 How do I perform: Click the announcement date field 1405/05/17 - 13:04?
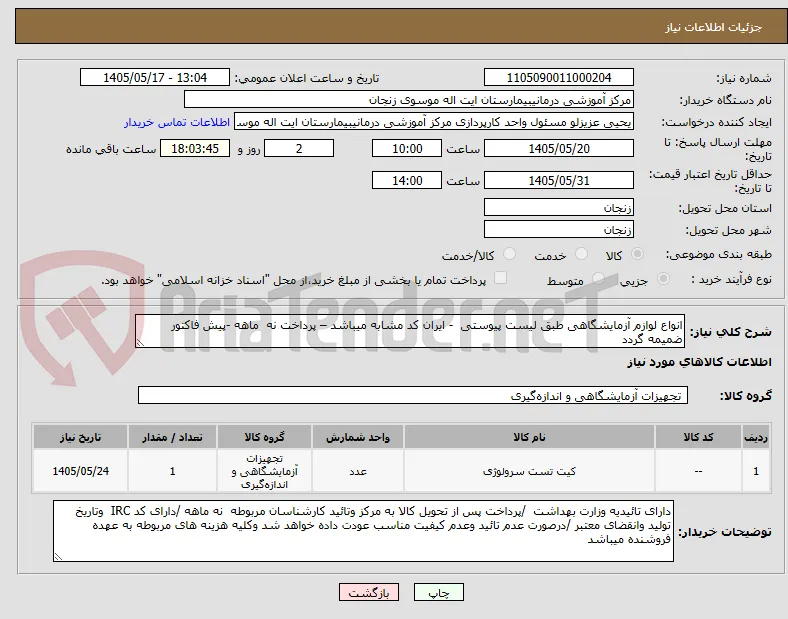[x=155, y=77]
